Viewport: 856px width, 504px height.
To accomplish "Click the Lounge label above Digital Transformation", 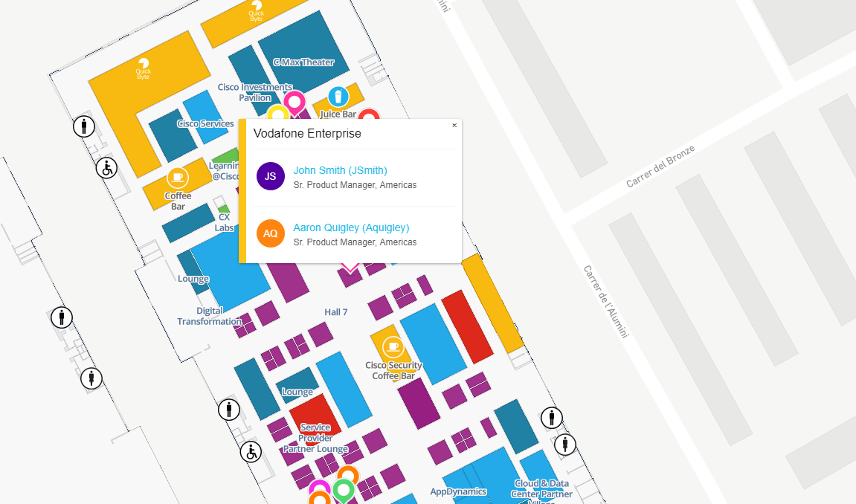I will pyautogui.click(x=193, y=279).
